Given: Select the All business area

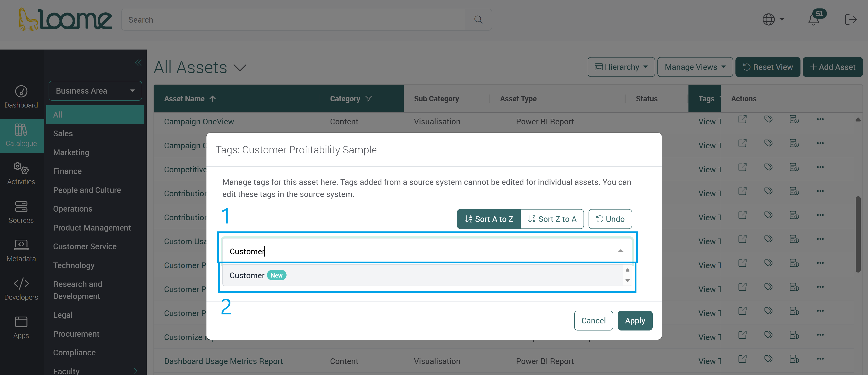Looking at the screenshot, I should tap(95, 115).
